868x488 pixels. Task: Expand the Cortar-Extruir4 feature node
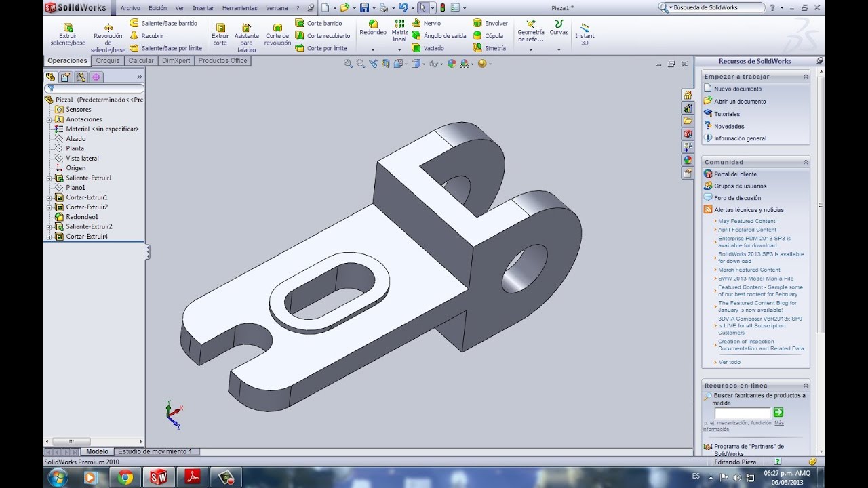point(49,237)
